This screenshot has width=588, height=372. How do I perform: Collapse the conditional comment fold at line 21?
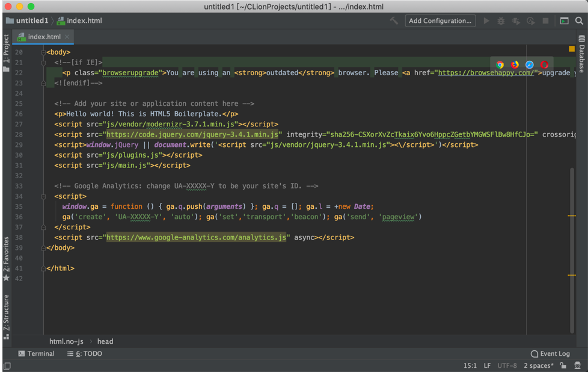coord(42,62)
